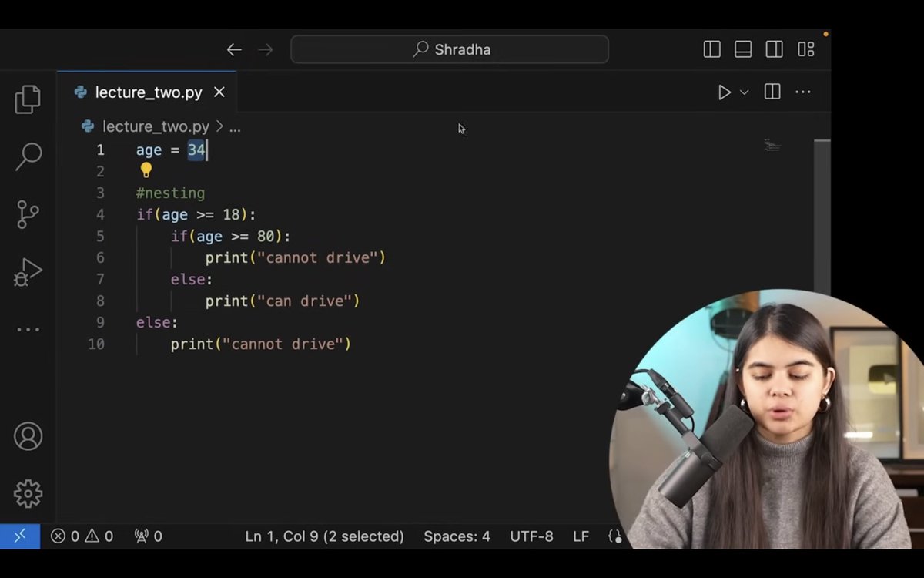Open problems panel from errors and warnings count
The width and height of the screenshot is (924, 578).
coord(82,536)
